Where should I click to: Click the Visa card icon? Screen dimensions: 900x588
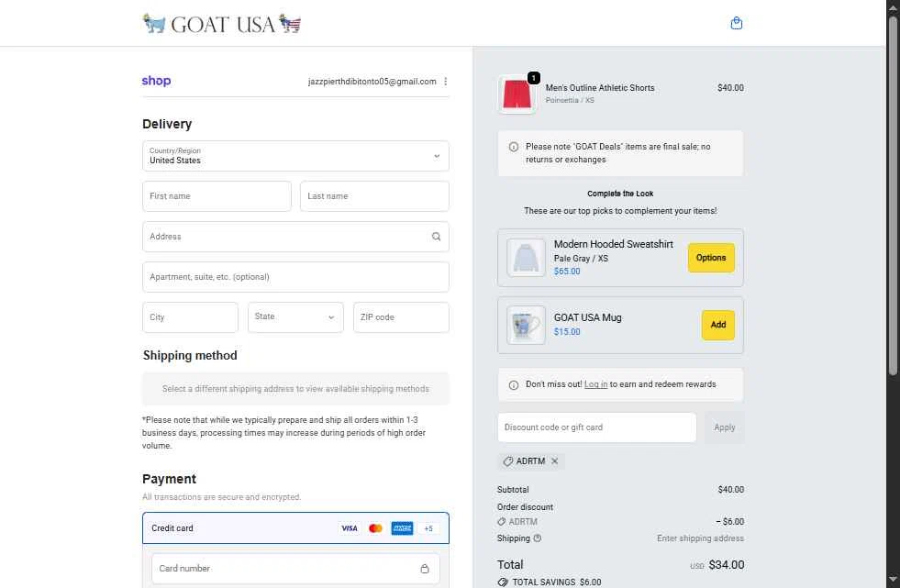pos(349,528)
